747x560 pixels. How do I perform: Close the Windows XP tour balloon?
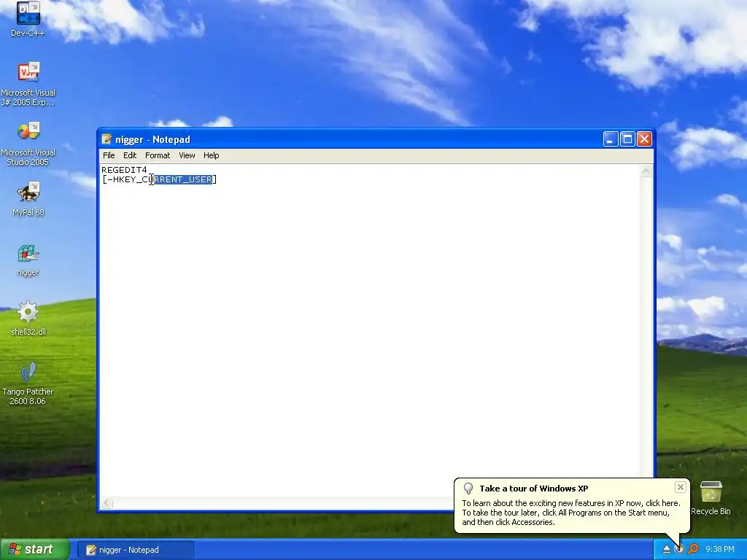click(681, 487)
